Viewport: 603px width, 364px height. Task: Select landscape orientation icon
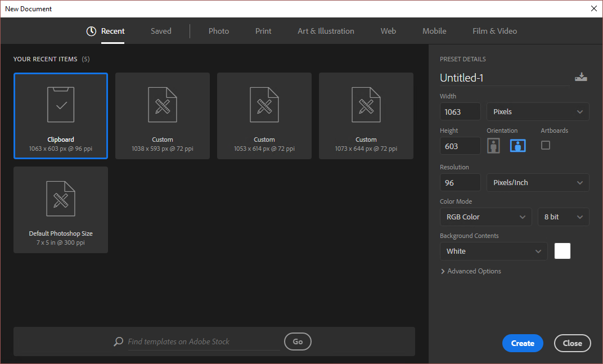click(x=517, y=146)
